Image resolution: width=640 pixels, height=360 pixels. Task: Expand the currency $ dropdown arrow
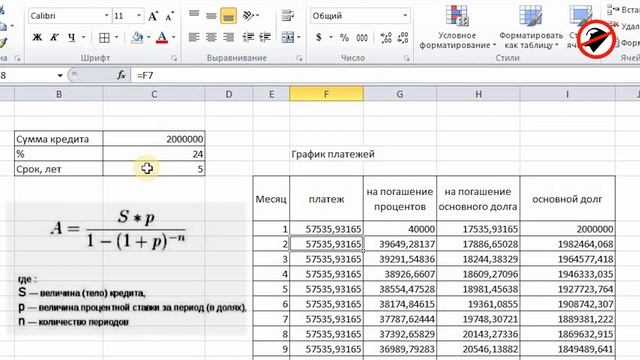[x=331, y=38]
